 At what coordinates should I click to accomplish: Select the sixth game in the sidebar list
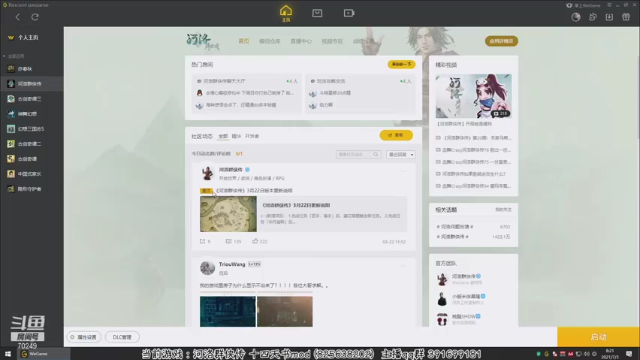coord(32,144)
